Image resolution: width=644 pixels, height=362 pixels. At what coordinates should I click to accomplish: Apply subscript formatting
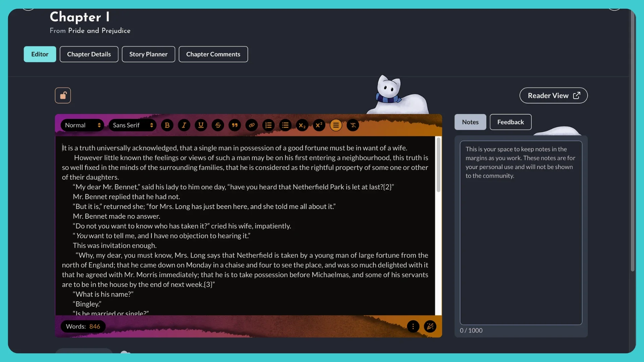[x=302, y=125]
